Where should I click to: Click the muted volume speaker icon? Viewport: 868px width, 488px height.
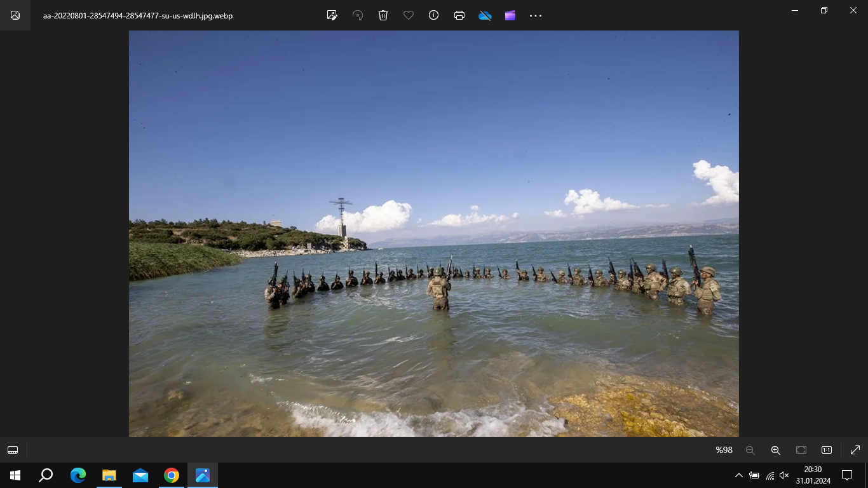point(785,475)
